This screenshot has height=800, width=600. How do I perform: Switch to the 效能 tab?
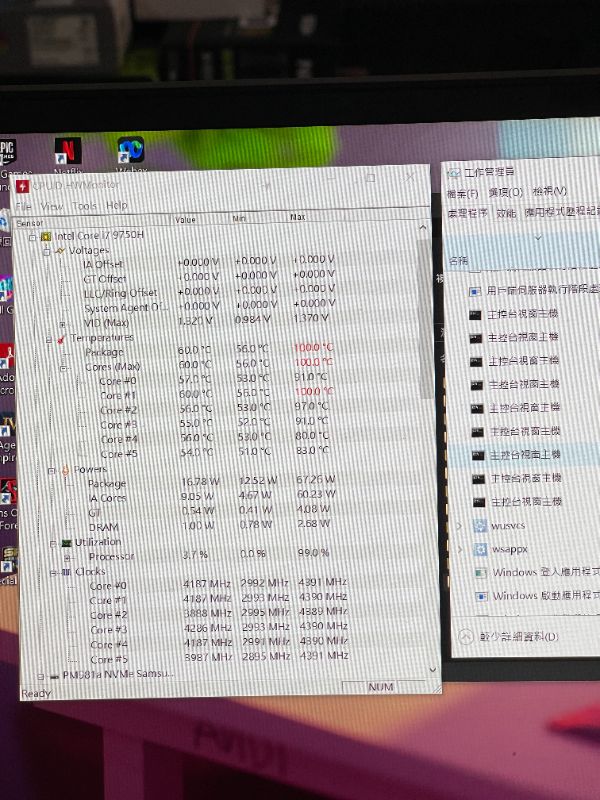506,213
